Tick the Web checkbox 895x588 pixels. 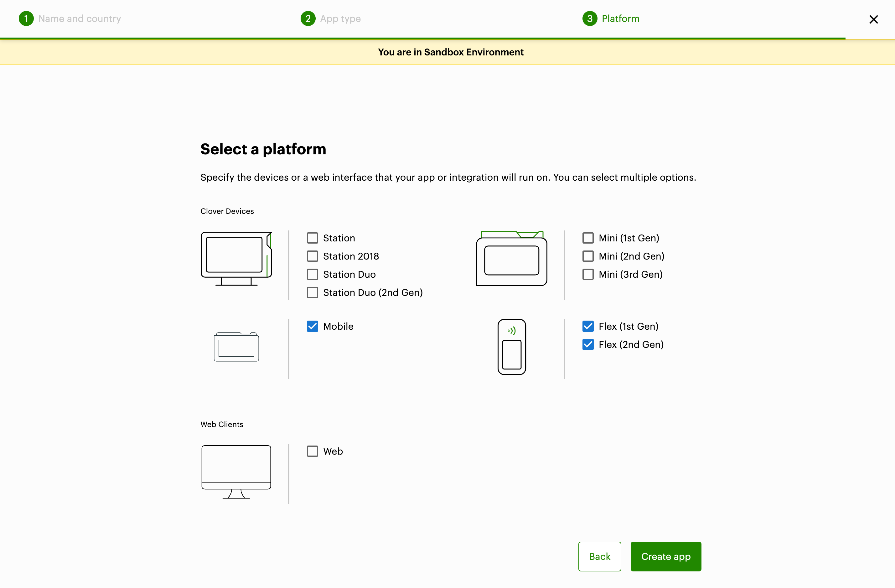pos(312,451)
